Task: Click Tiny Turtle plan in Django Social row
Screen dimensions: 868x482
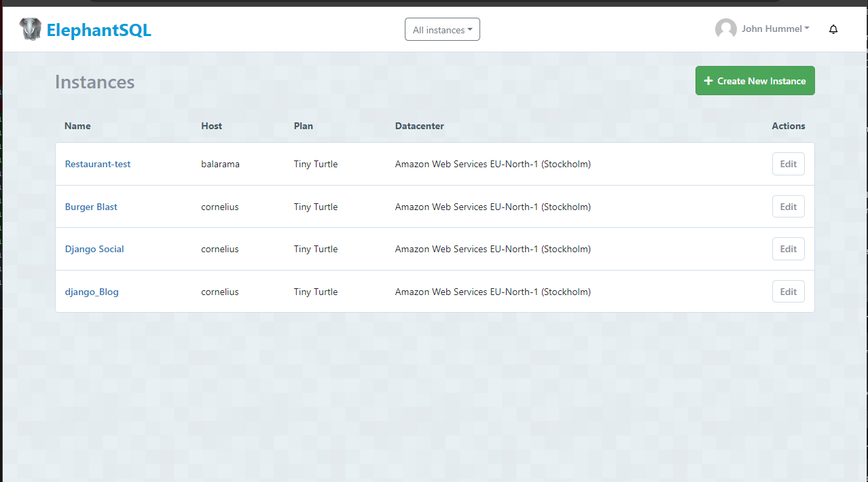Action: 316,249
